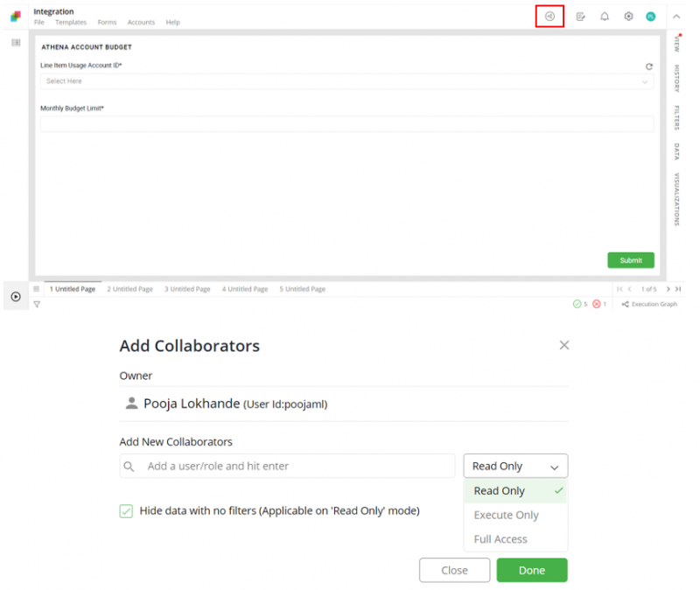Open the Templates menu
700x590 pixels.
[x=71, y=23]
